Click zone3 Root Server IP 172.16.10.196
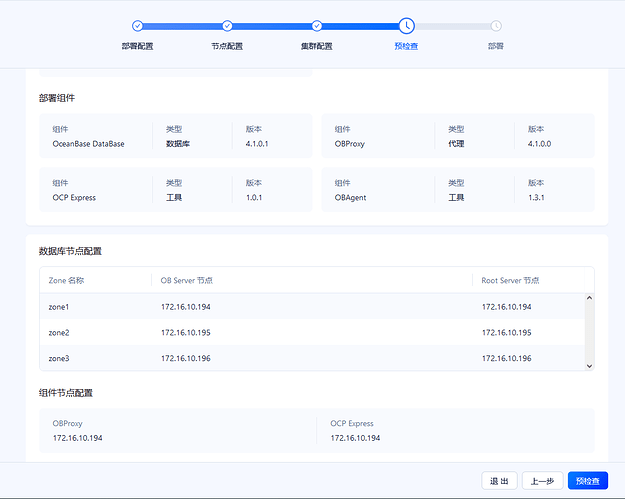 point(507,359)
